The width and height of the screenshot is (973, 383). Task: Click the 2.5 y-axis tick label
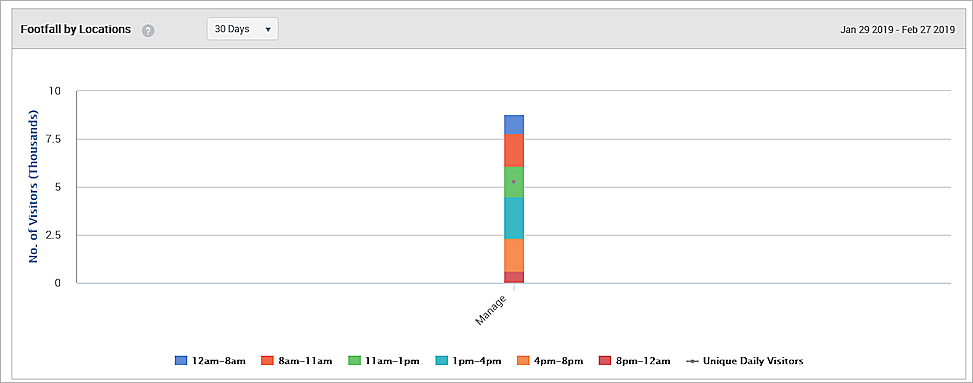(x=52, y=235)
